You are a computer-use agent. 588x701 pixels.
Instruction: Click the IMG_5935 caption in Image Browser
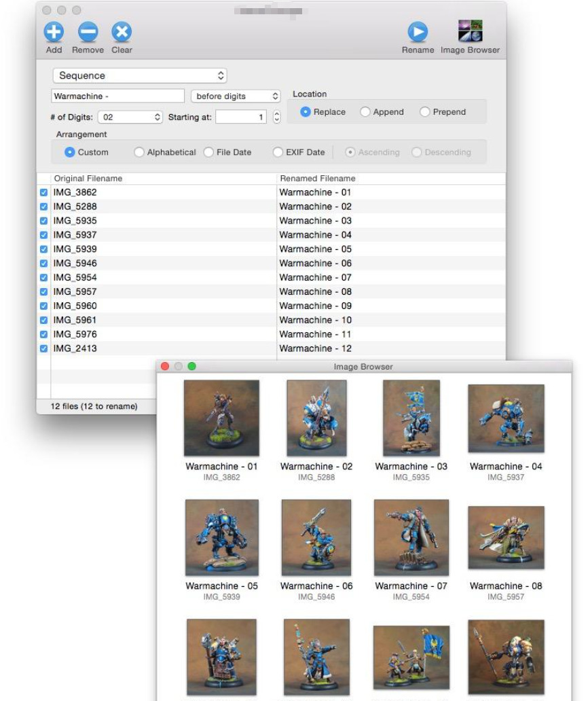(411, 478)
